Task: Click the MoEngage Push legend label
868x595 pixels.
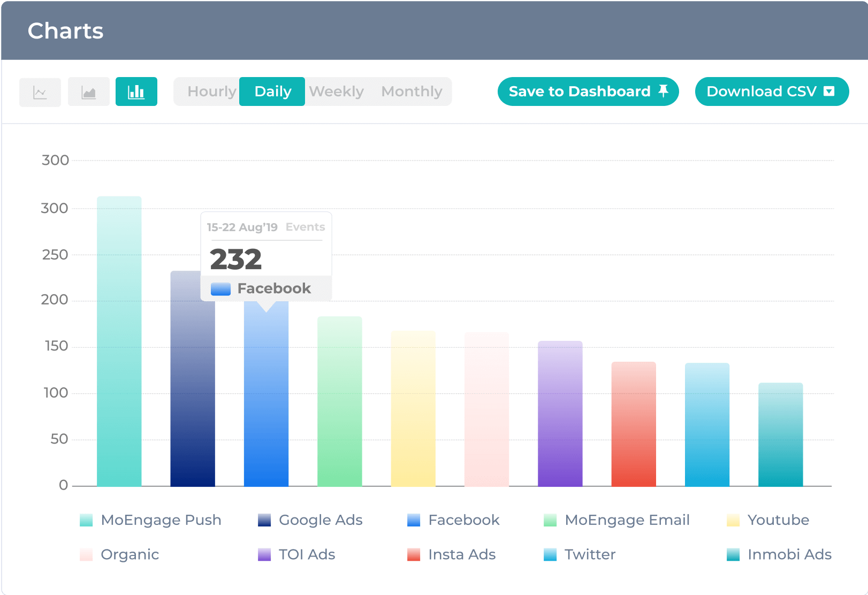Action: 161,520
